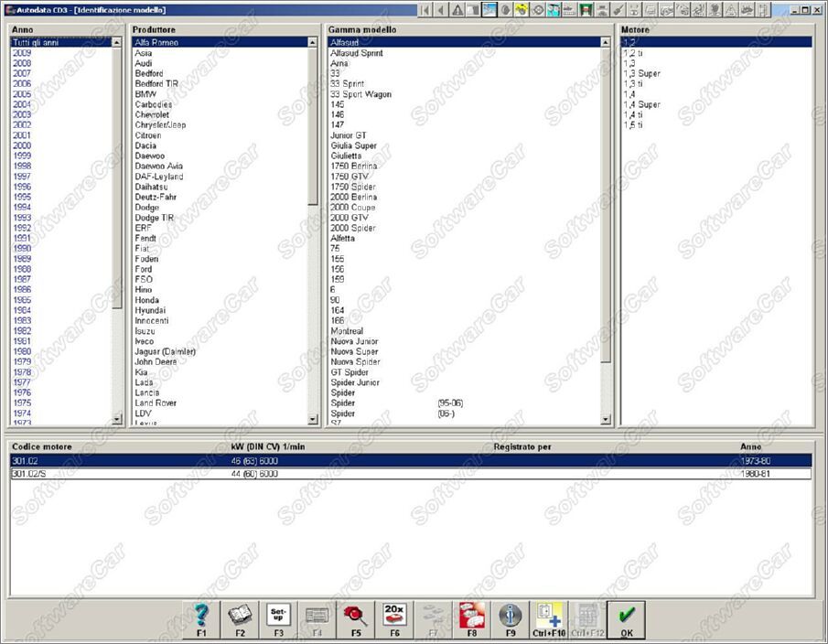Open the F3 Set-up button
The height and width of the screenshot is (644, 828).
click(278, 619)
